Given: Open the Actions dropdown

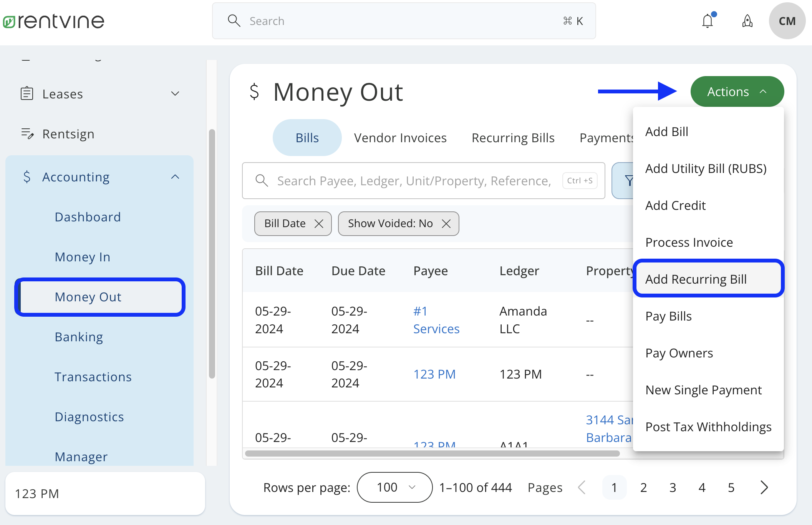Looking at the screenshot, I should tap(737, 91).
